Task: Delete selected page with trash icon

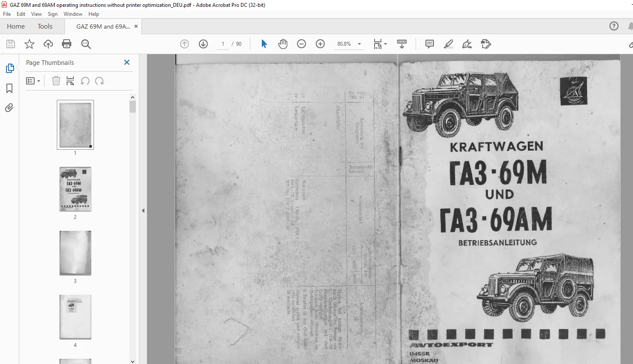Action: click(56, 81)
